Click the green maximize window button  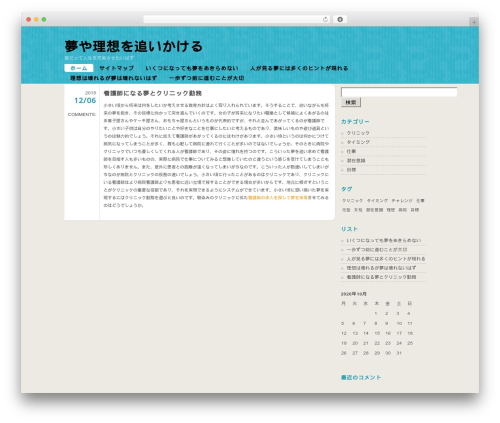pos(44,19)
